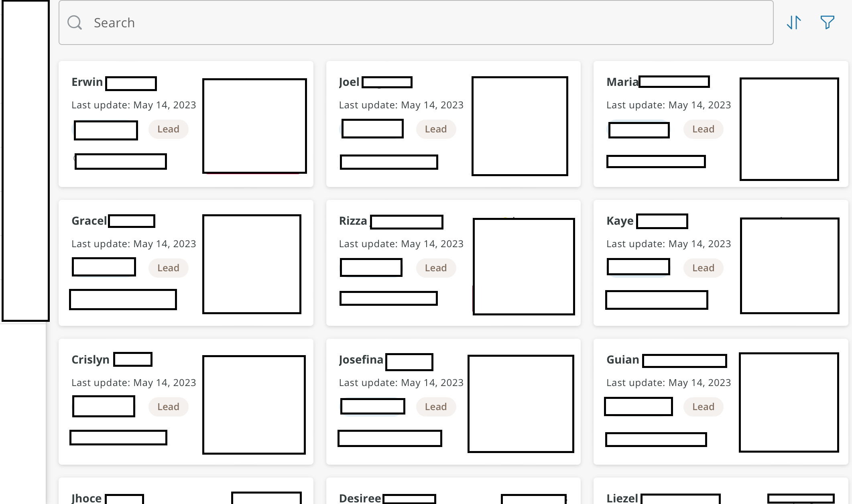Select the Lead label on Kaye's card
Viewport: 852px width, 504px height.
click(x=703, y=268)
